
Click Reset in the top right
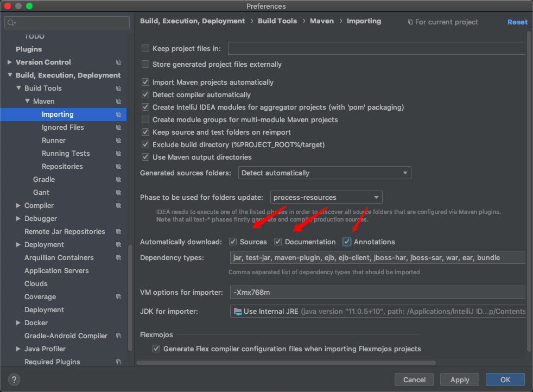click(517, 22)
